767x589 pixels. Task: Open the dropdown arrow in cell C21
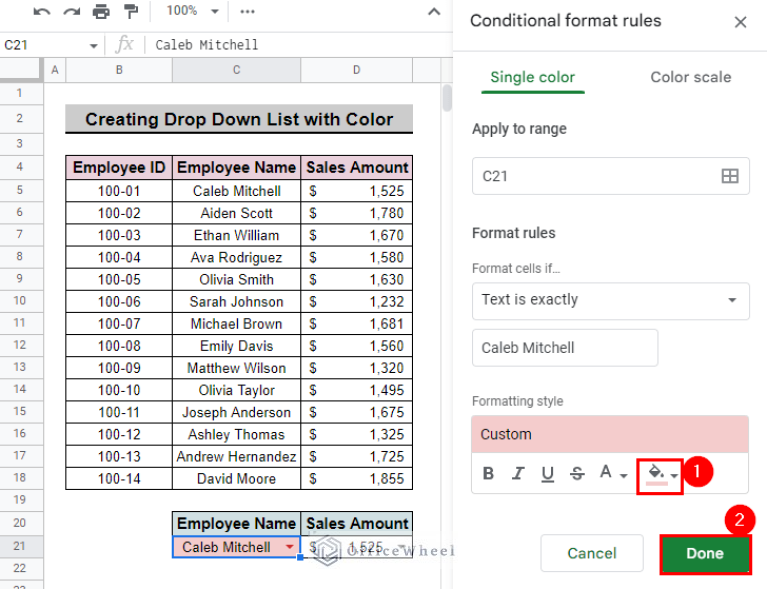click(x=290, y=546)
